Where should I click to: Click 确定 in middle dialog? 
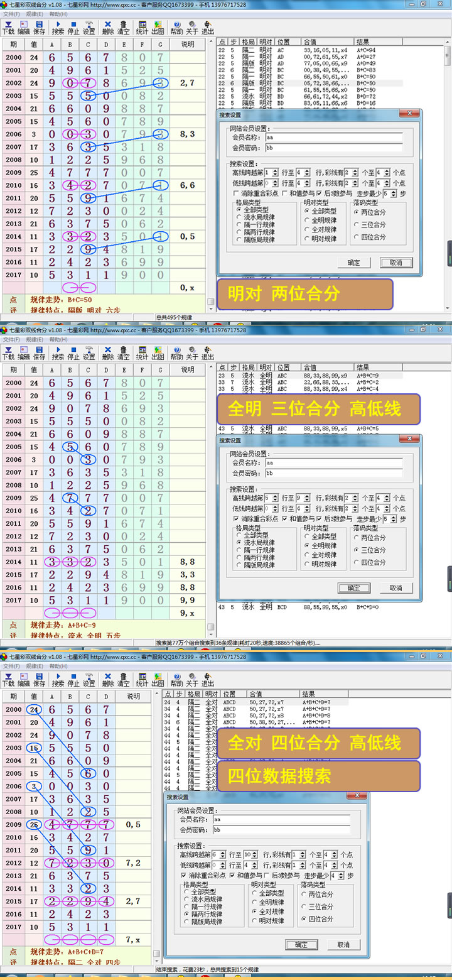pos(354,588)
